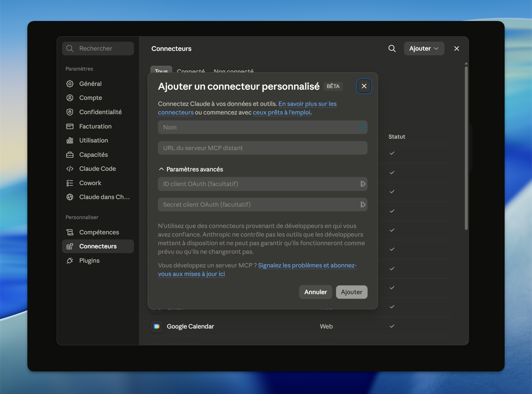
Task: Close the settings window with the X
Action: tap(457, 48)
